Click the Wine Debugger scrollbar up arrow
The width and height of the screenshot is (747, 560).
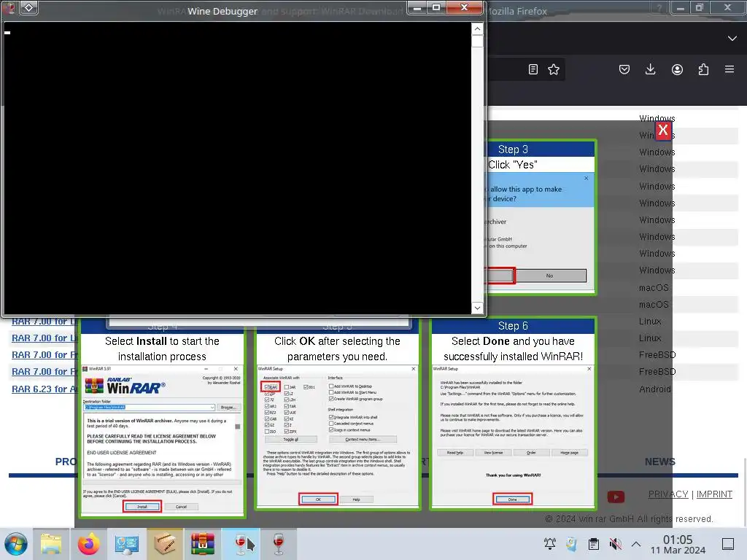coord(477,29)
